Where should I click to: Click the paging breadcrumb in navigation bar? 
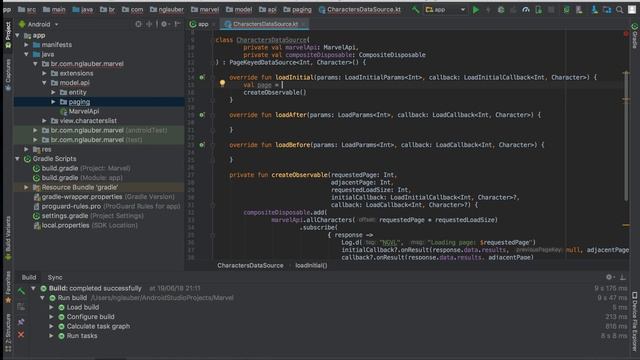298,9
